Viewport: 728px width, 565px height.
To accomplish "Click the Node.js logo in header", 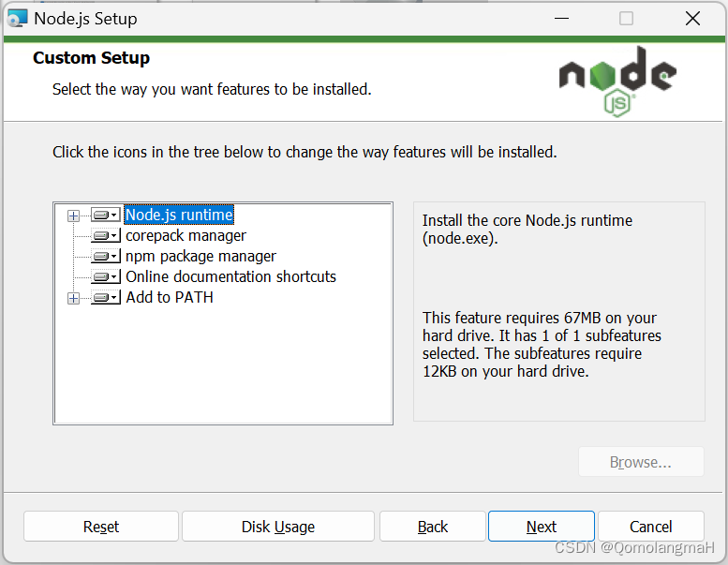I will pyautogui.click(x=617, y=81).
